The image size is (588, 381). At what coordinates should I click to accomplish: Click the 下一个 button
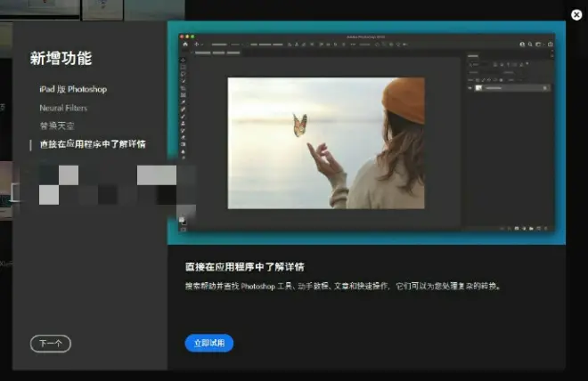click(51, 344)
